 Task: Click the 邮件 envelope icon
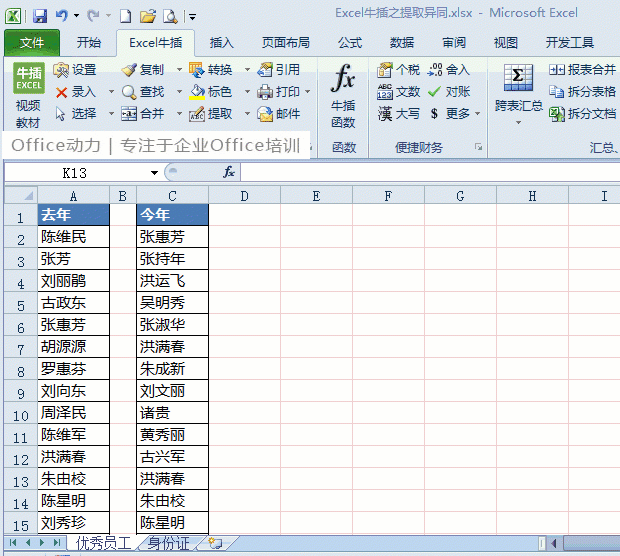click(x=265, y=114)
